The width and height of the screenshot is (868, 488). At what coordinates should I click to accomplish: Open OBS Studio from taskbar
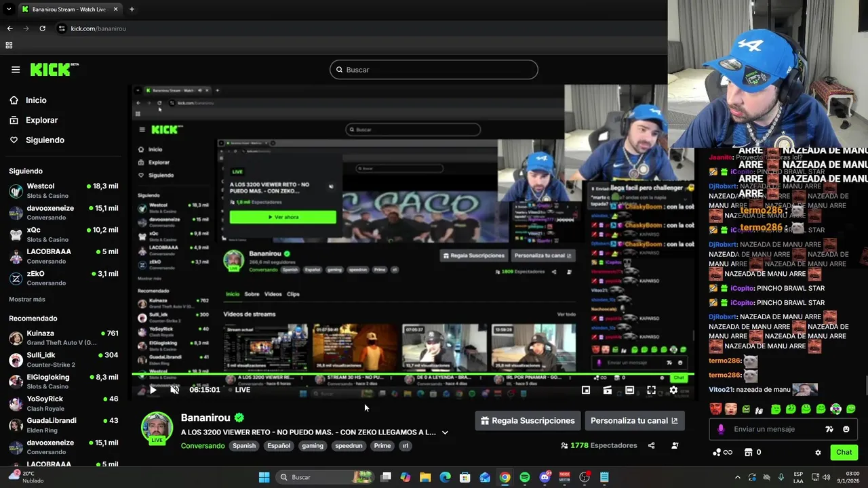[585, 477]
